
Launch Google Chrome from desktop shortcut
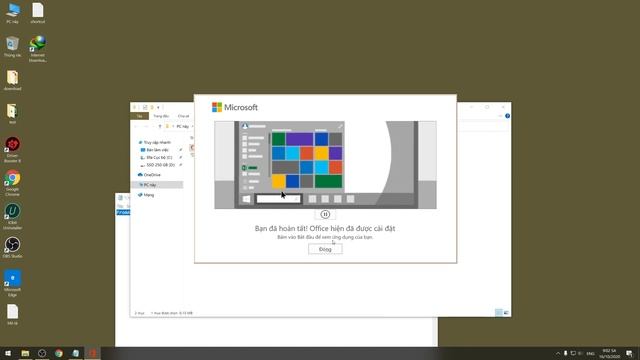coord(13,183)
